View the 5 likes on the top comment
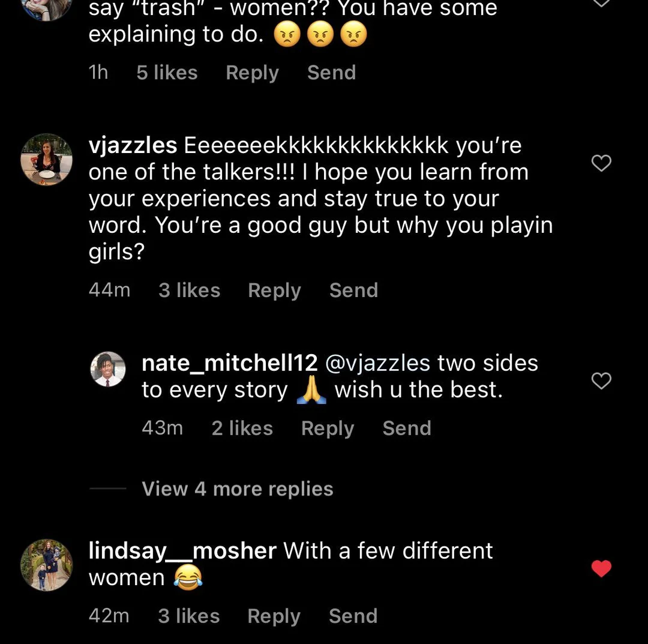The height and width of the screenshot is (644, 648). [166, 72]
